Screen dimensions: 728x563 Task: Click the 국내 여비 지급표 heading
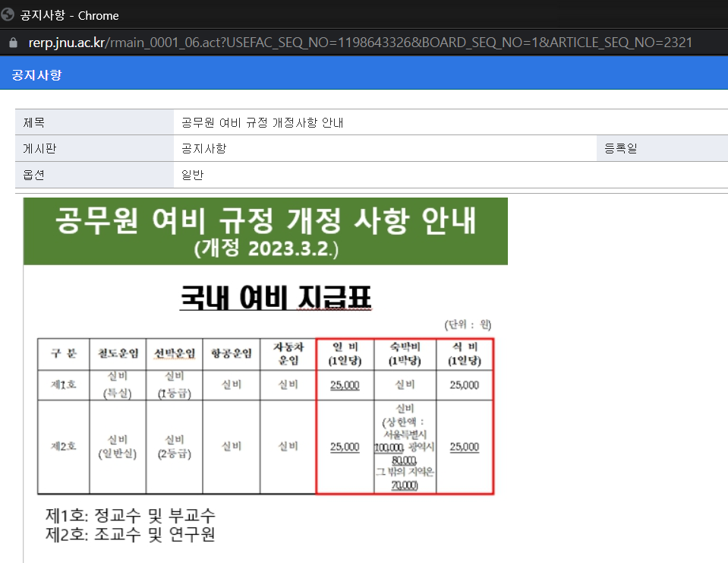click(275, 298)
